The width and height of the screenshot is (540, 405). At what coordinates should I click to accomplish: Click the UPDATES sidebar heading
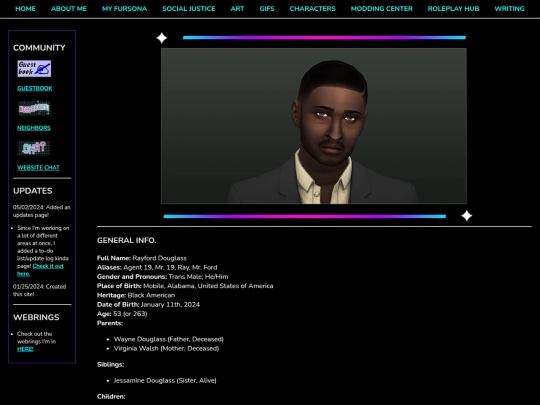pos(33,191)
